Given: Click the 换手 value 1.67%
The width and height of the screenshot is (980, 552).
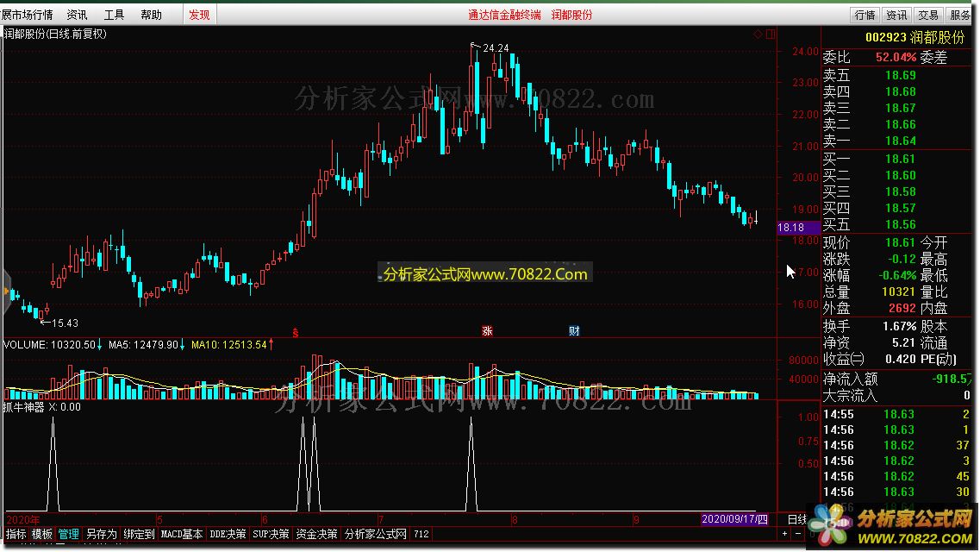Looking at the screenshot, I should click(x=899, y=326).
